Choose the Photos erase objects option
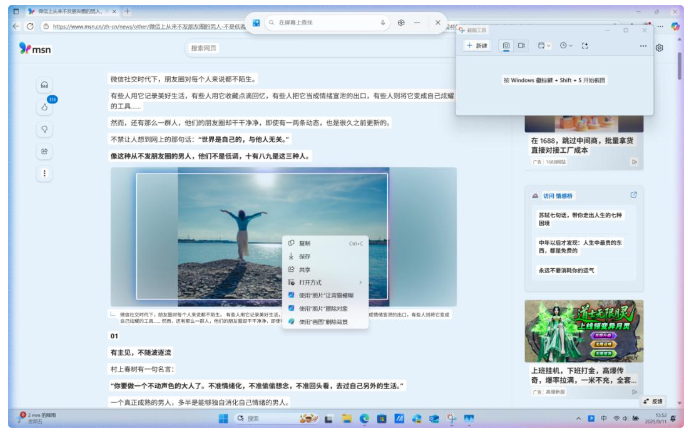The image size is (688, 438). 325,309
